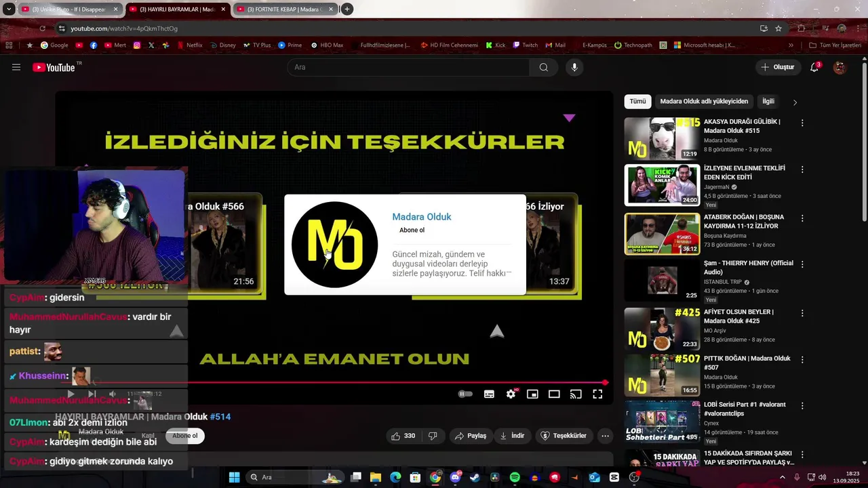The height and width of the screenshot is (488, 868).
Task: Select the Tümü filter chip
Action: 638,102
